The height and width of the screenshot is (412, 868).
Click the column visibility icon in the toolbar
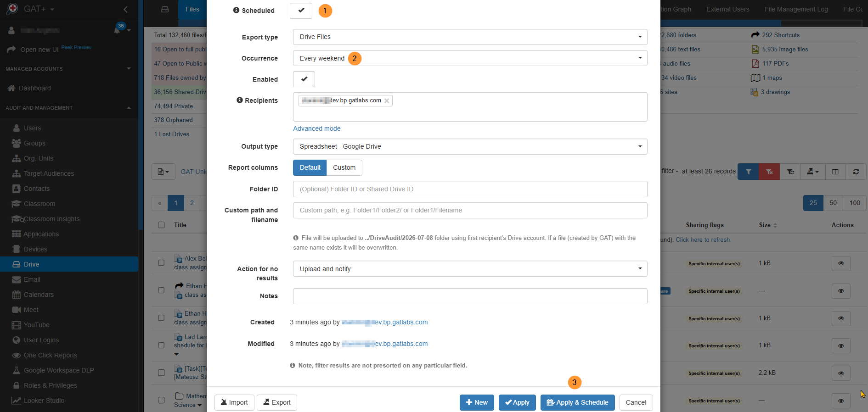[835, 172]
